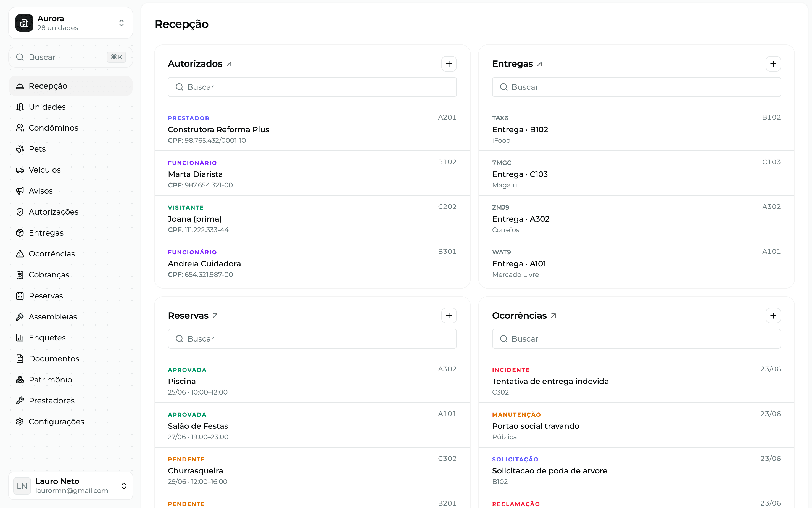Click the LN user avatar
The width and height of the screenshot is (812, 508).
22,486
